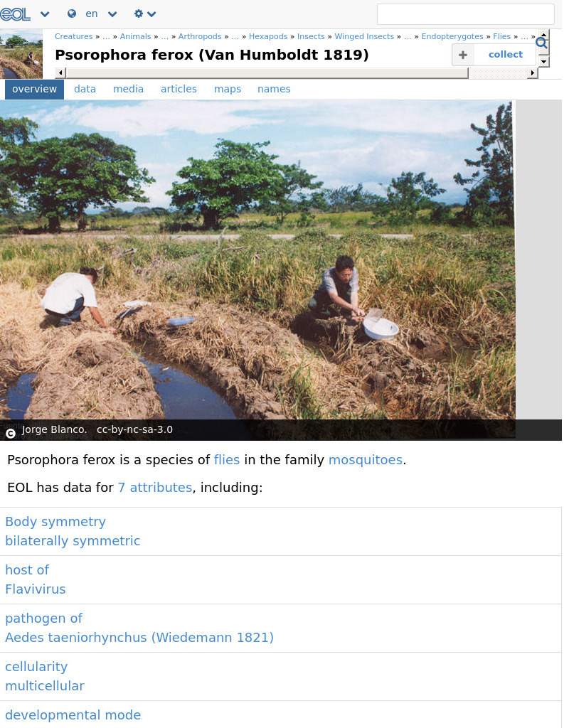Image resolution: width=569 pixels, height=728 pixels.
Task: Click the horizontal breadcrumb scrollbar
Action: (x=267, y=73)
